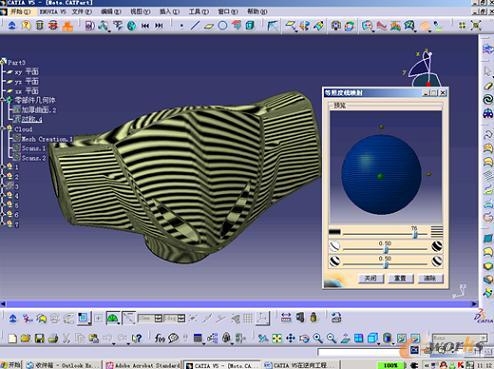The image size is (494, 369).
Task: Click the solid black stripe icon left of 76 slider
Action: (335, 232)
